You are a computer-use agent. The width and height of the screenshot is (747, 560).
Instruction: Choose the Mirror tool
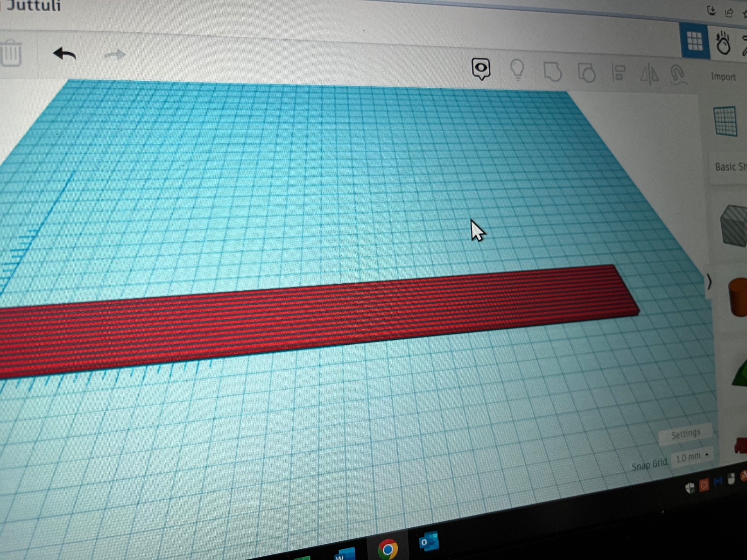coord(649,74)
